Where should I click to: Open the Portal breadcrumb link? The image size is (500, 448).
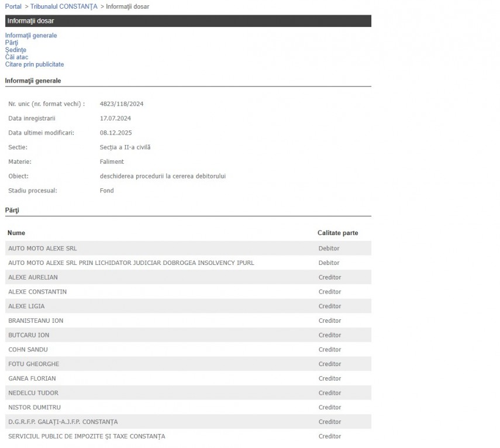[x=13, y=6]
